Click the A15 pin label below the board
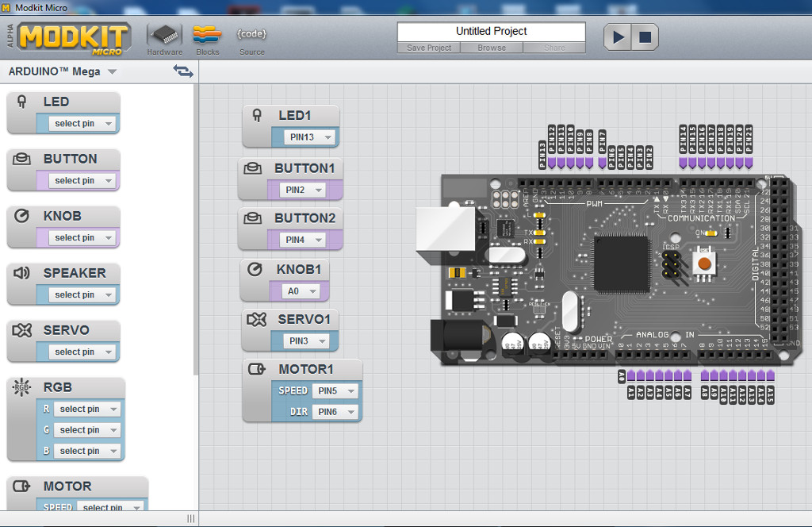 coord(770,395)
